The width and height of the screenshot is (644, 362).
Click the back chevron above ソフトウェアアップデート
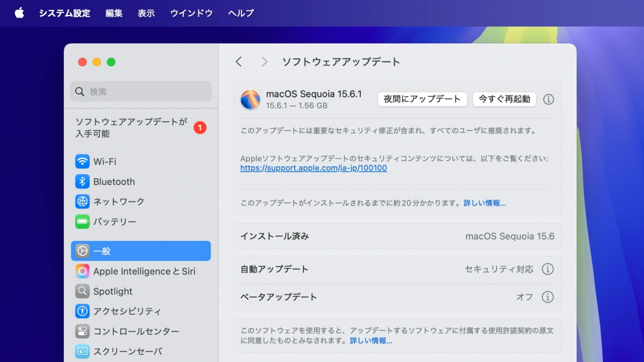[238, 61]
